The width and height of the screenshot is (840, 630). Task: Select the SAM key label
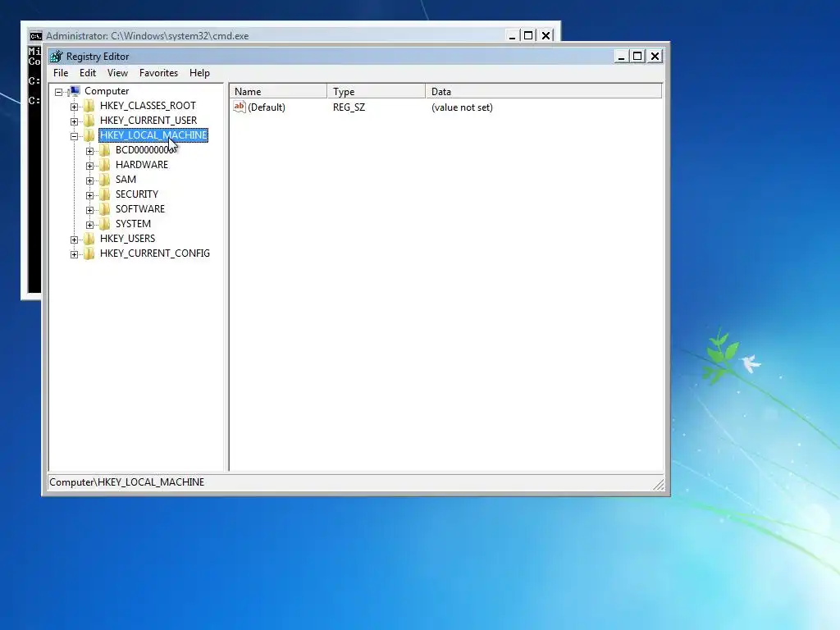click(126, 180)
